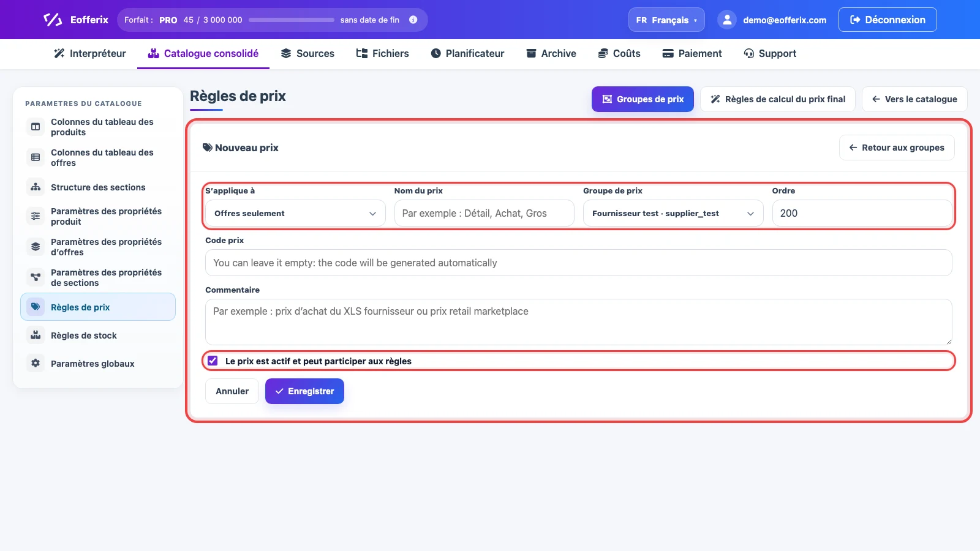Focus the Code prix field
This screenshot has width=980, height=551.
(x=578, y=263)
